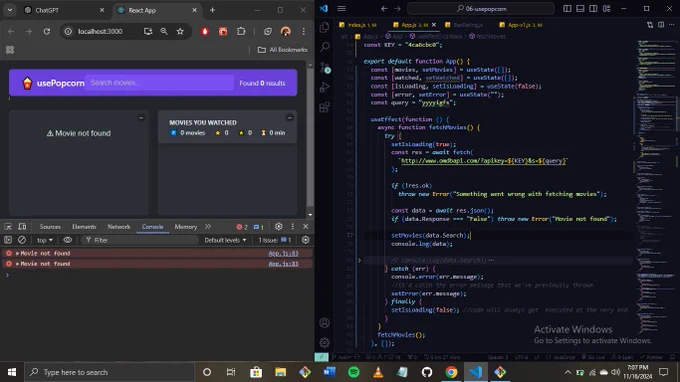Open Default levels dropdown in console

click(225, 240)
